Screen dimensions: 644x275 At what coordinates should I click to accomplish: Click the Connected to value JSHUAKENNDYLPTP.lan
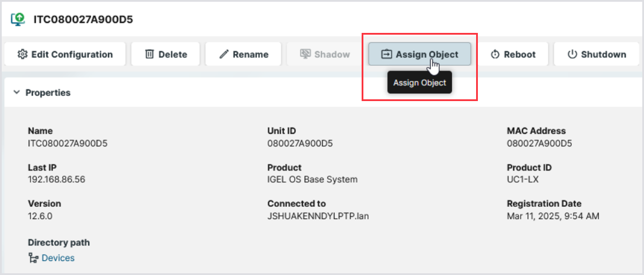(318, 216)
